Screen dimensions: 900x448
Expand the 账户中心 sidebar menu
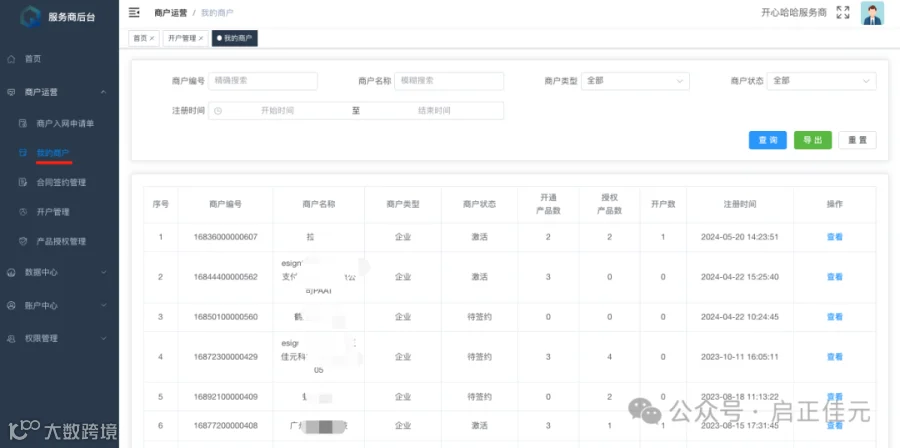(59, 306)
